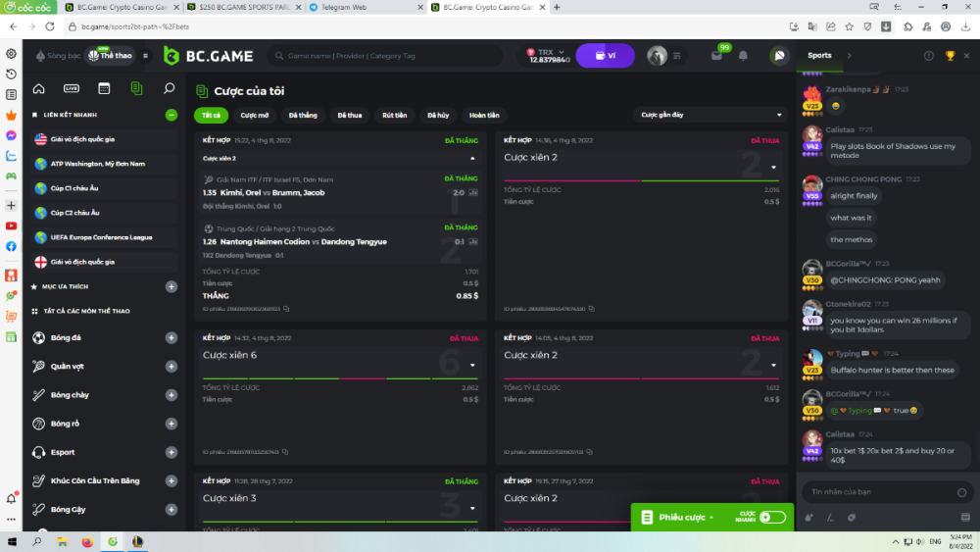This screenshot has width=980, height=552.
Task: Click the sports search magnifier icon
Action: point(169,88)
